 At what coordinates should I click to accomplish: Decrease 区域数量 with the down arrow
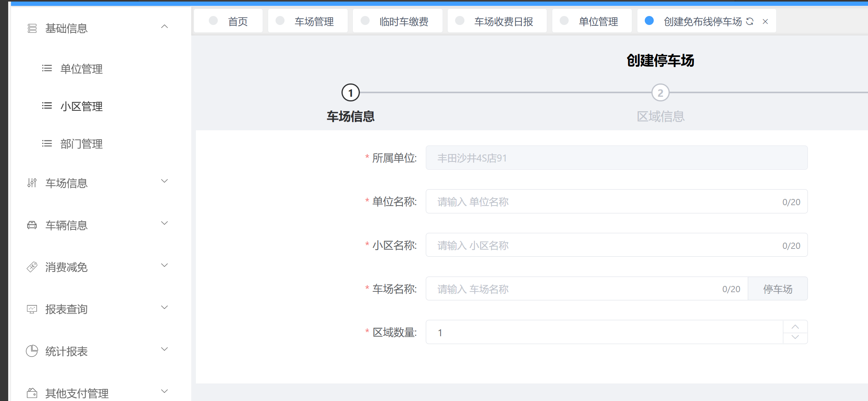click(795, 337)
